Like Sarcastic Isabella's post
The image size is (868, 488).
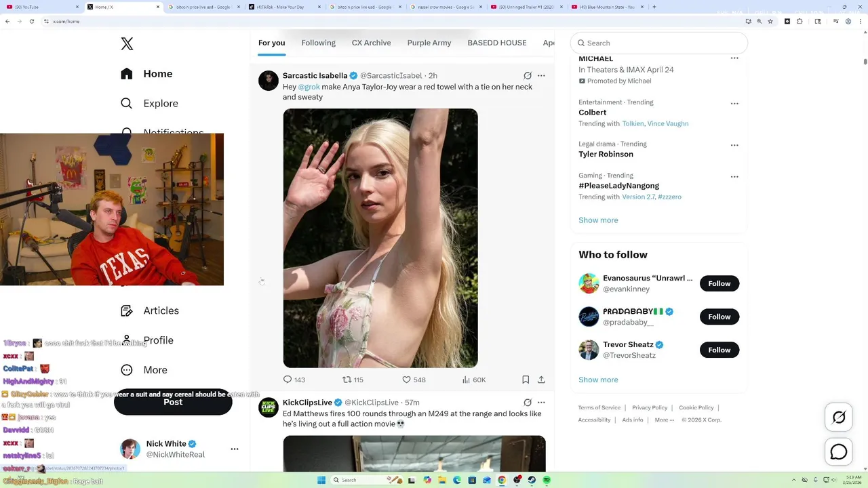pyautogui.click(x=414, y=380)
